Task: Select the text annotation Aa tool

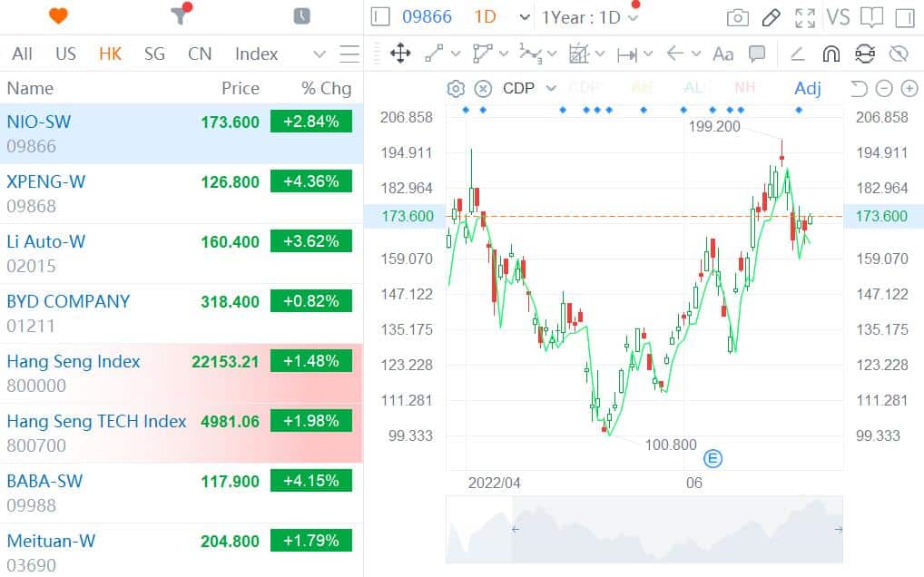Action: [722, 54]
